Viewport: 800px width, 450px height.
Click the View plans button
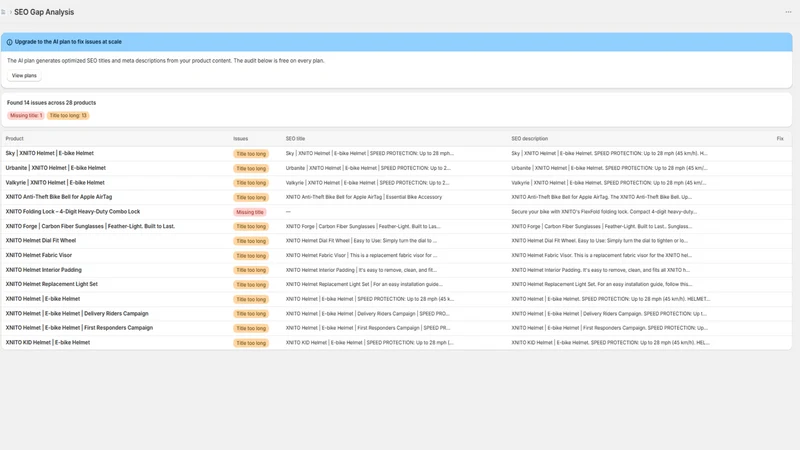tap(24, 76)
